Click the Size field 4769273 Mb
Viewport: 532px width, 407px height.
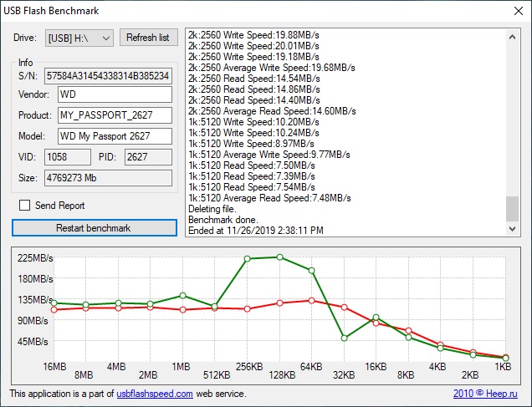pyautogui.click(x=108, y=178)
